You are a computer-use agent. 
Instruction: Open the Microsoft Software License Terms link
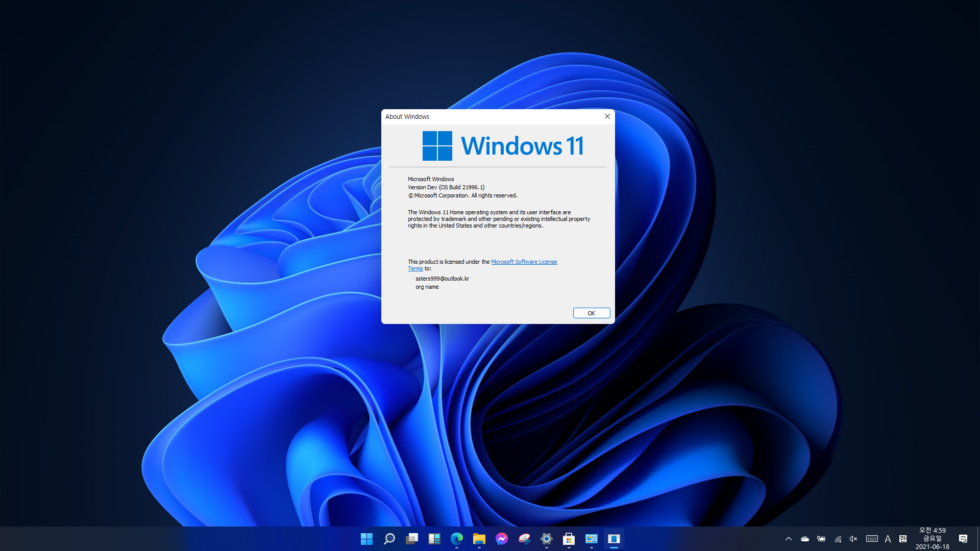pyautogui.click(x=524, y=262)
